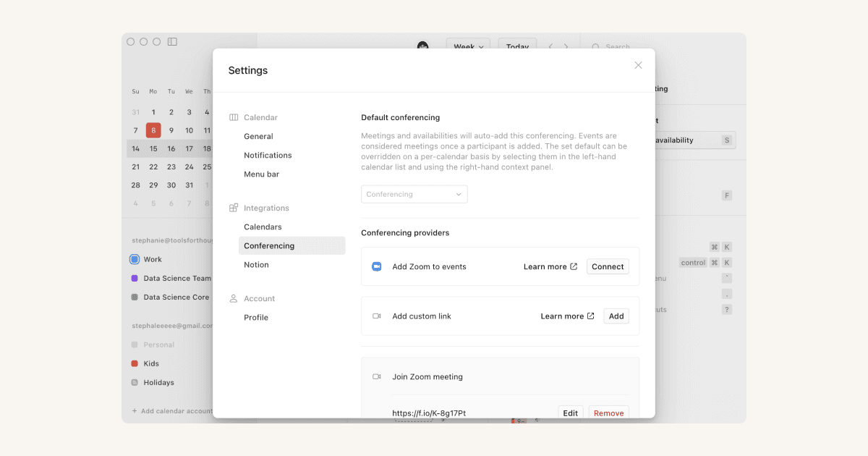Image resolution: width=868 pixels, height=456 pixels.
Task: Click the search magnifier icon in top bar
Action: pyautogui.click(x=597, y=46)
